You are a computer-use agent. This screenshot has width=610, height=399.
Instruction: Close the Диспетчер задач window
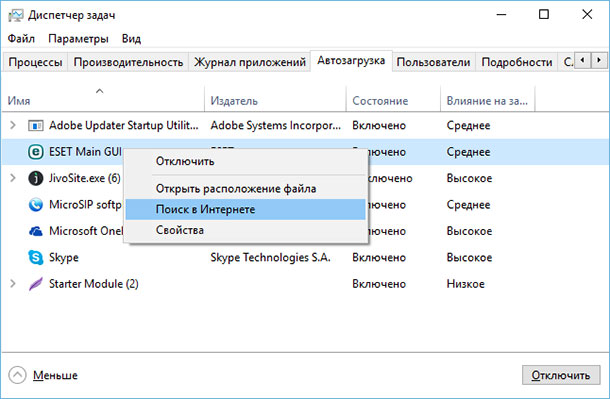click(587, 15)
